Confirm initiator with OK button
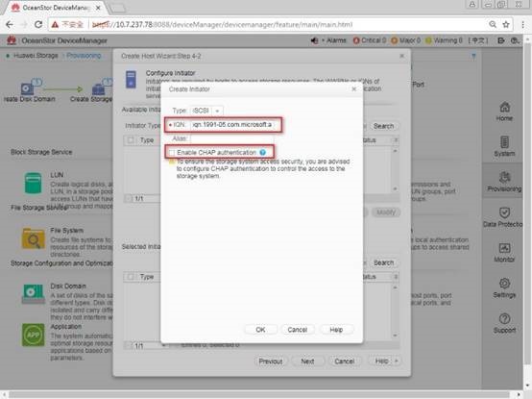Screen dimensions: 532x399 pos(260,330)
